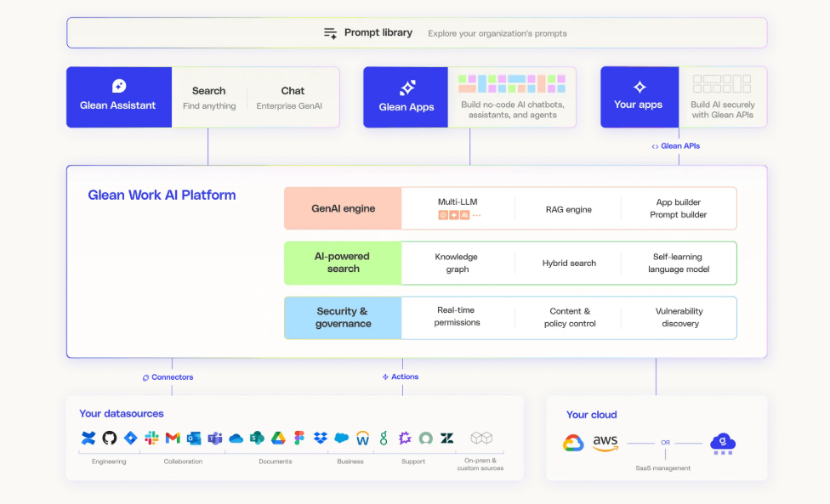Click the Gmail datasource icon
The height and width of the screenshot is (504, 830).
click(x=173, y=438)
